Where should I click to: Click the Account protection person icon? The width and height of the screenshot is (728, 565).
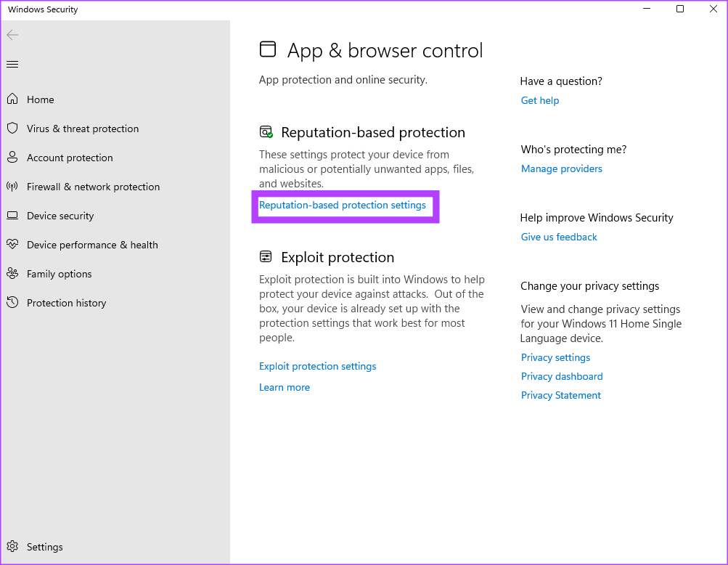(x=12, y=157)
